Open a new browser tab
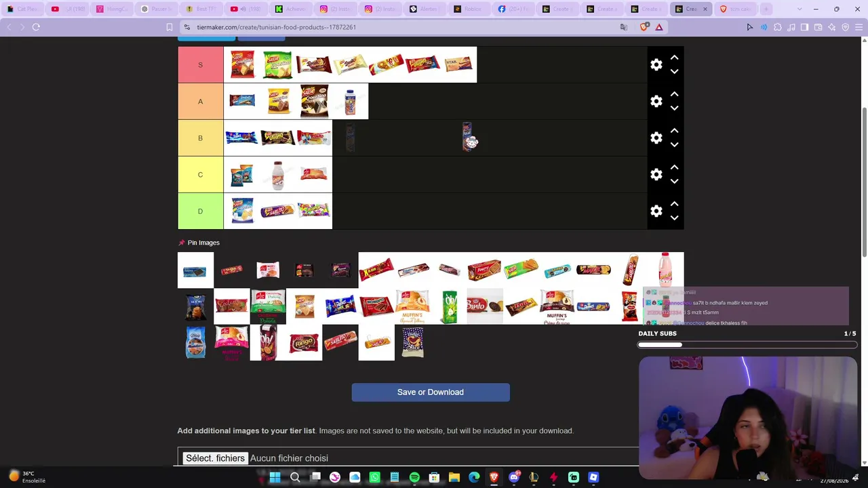The height and width of the screenshot is (488, 868). (766, 9)
